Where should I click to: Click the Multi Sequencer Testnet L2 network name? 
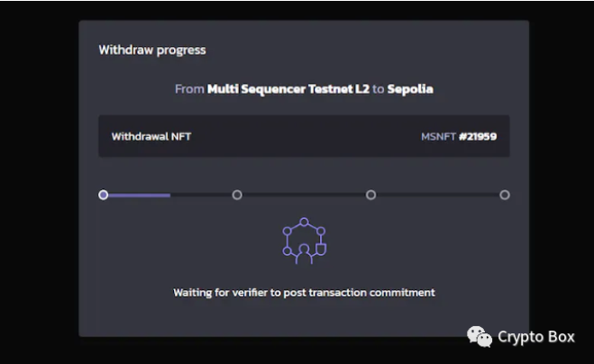pos(288,89)
